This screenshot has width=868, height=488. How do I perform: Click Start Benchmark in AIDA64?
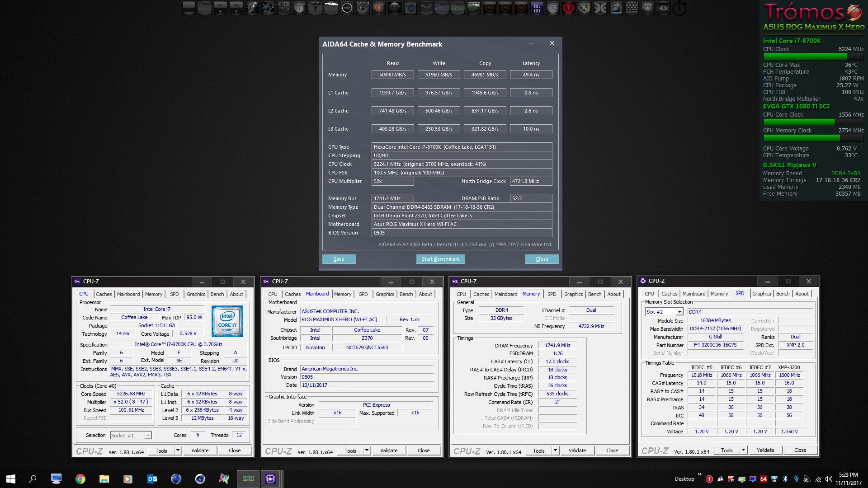coord(440,259)
